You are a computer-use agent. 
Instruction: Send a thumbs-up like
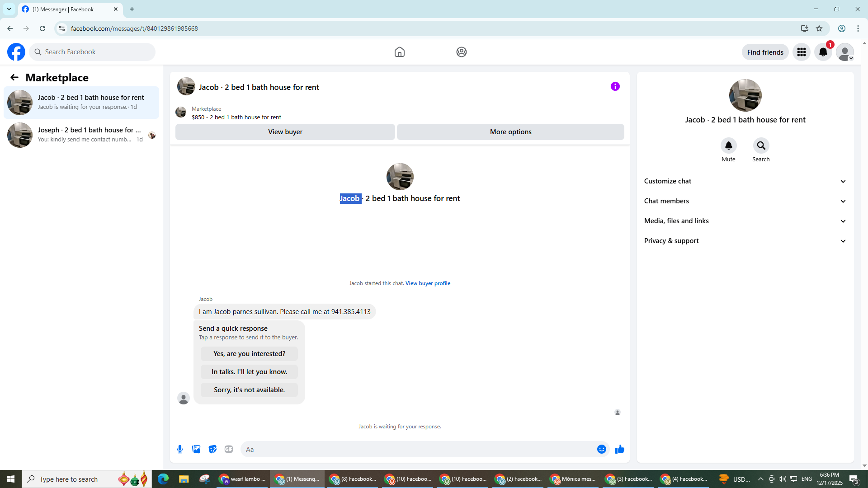pyautogui.click(x=619, y=449)
